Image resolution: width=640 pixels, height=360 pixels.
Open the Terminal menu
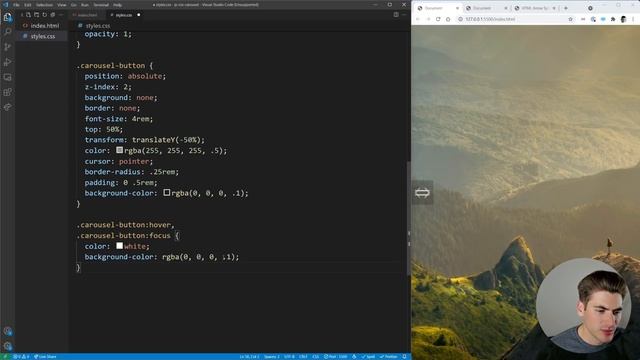click(101, 5)
